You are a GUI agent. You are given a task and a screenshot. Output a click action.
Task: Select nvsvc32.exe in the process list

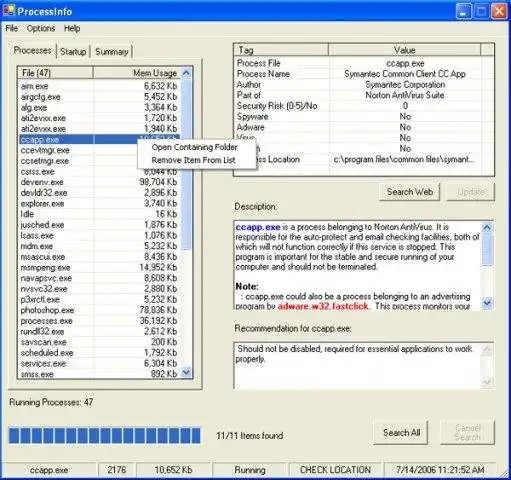[x=99, y=289]
